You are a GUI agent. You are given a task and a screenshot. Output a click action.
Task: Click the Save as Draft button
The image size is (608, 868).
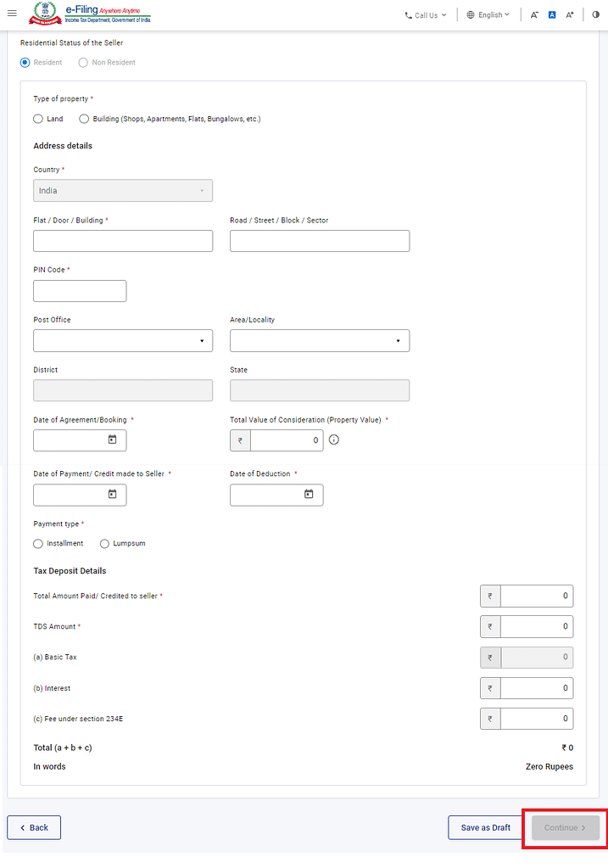[486, 827]
